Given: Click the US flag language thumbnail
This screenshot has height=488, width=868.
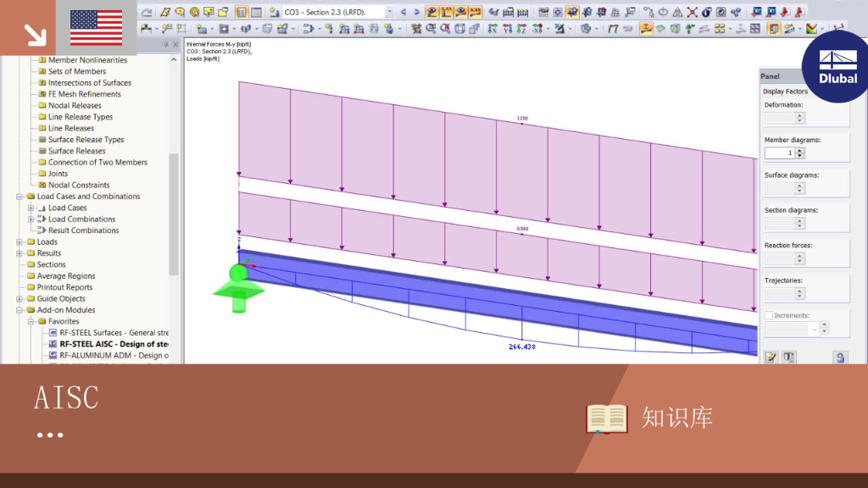Looking at the screenshot, I should (x=97, y=28).
